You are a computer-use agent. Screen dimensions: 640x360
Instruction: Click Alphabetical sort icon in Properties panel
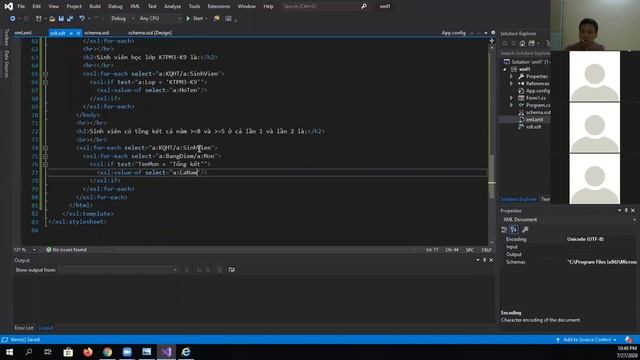[x=514, y=230]
